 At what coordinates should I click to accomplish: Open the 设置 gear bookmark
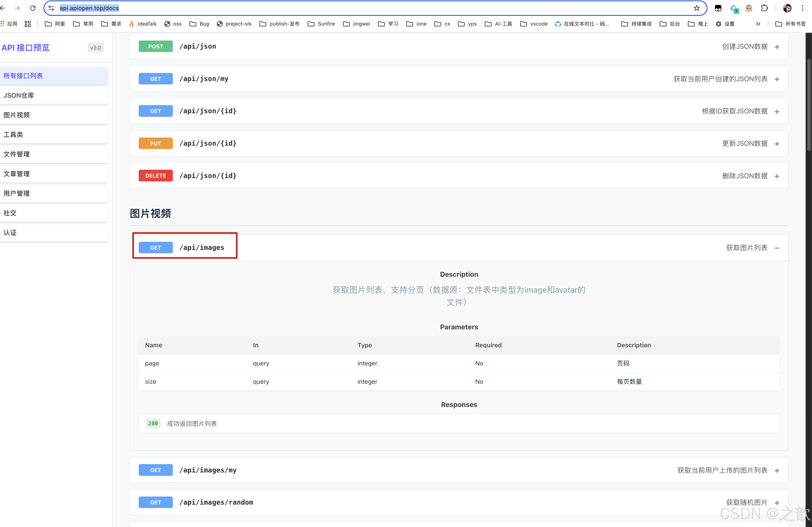[725, 23]
